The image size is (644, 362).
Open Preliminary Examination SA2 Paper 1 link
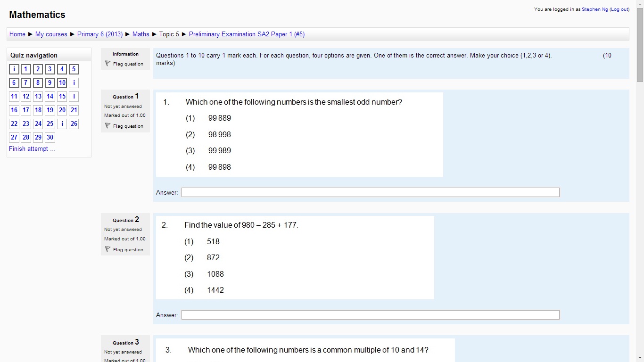point(247,34)
